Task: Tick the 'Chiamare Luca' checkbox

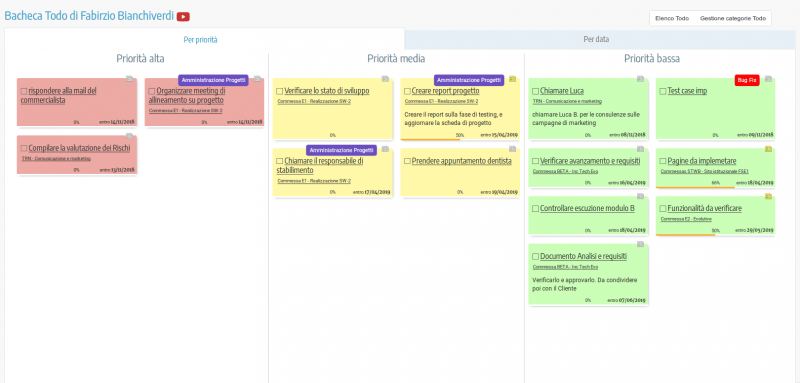Action: (535, 91)
